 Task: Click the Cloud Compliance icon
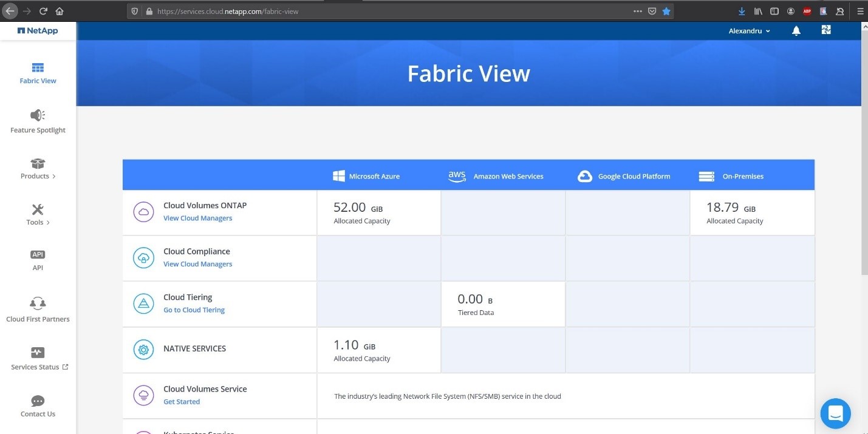coord(143,258)
